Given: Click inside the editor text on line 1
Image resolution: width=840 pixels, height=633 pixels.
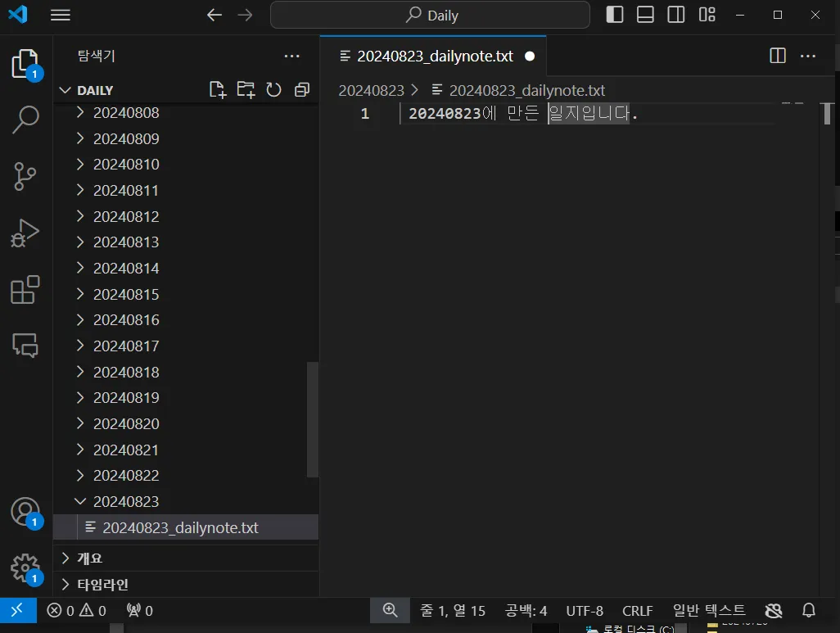Looking at the screenshot, I should pos(523,114).
